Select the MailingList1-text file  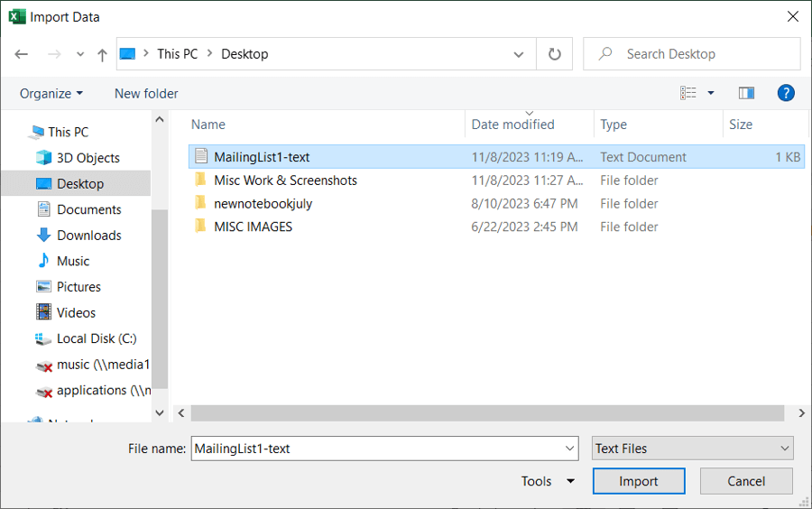pos(262,157)
